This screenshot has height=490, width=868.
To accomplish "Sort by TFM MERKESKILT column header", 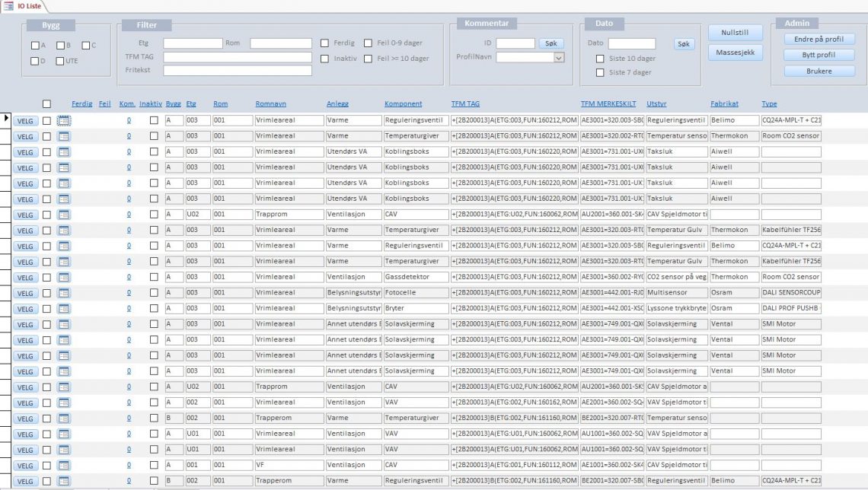I will 608,104.
